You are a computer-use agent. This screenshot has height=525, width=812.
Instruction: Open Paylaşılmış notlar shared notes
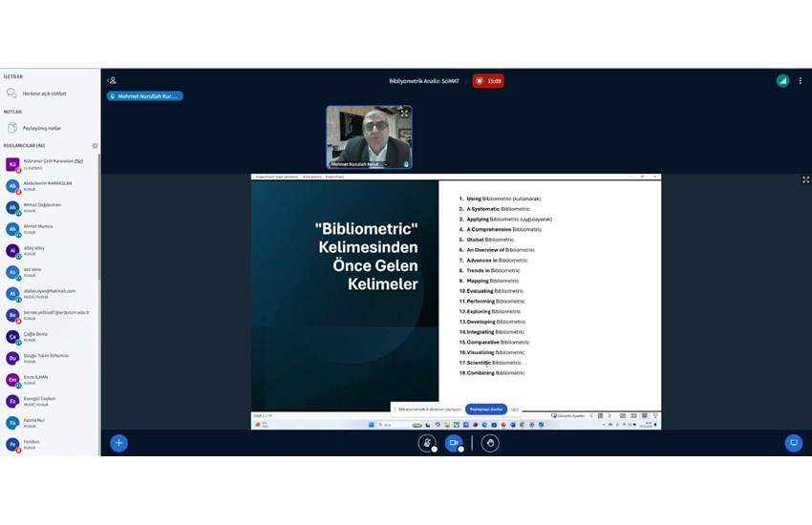pyautogui.click(x=41, y=128)
